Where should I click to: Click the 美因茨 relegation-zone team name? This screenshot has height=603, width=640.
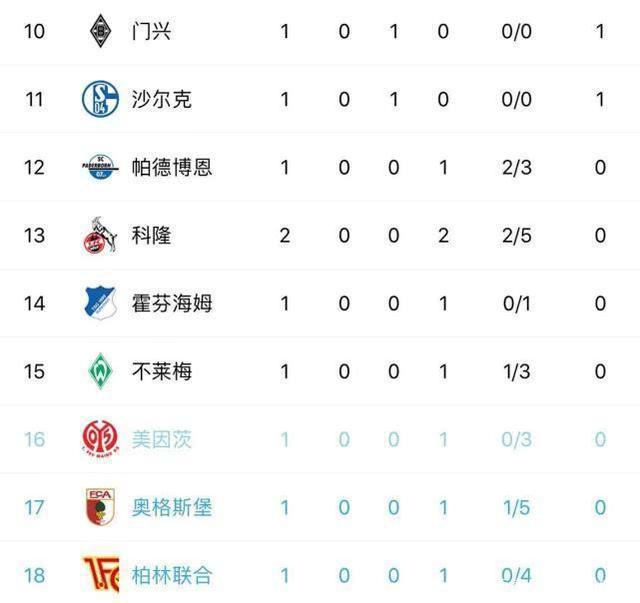(x=161, y=439)
